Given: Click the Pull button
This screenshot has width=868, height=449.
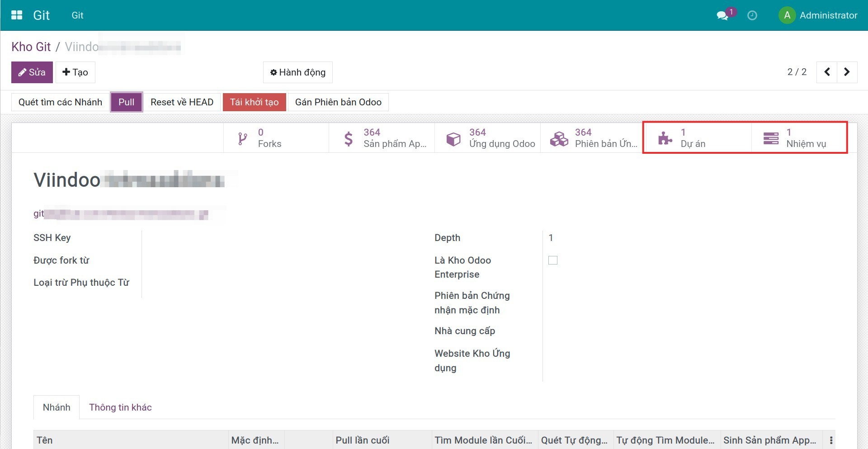Looking at the screenshot, I should pos(127,102).
